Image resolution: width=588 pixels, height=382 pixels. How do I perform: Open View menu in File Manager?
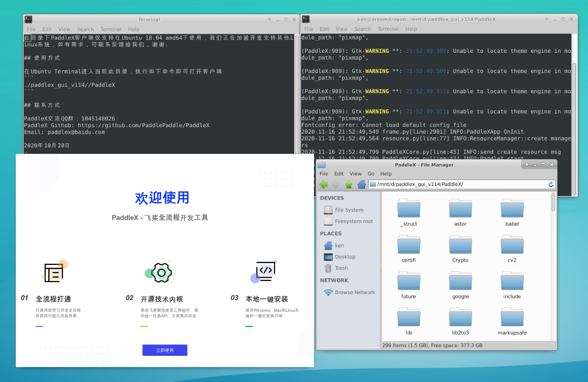pos(355,174)
